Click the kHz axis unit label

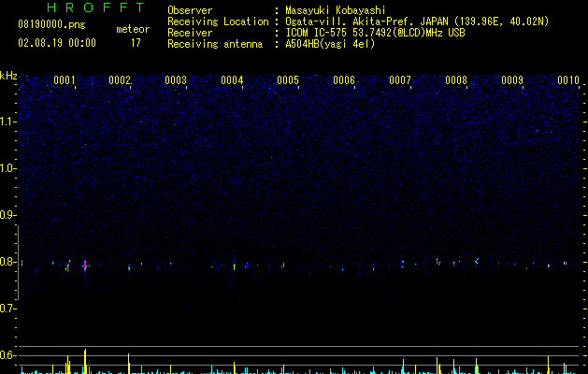coord(8,76)
